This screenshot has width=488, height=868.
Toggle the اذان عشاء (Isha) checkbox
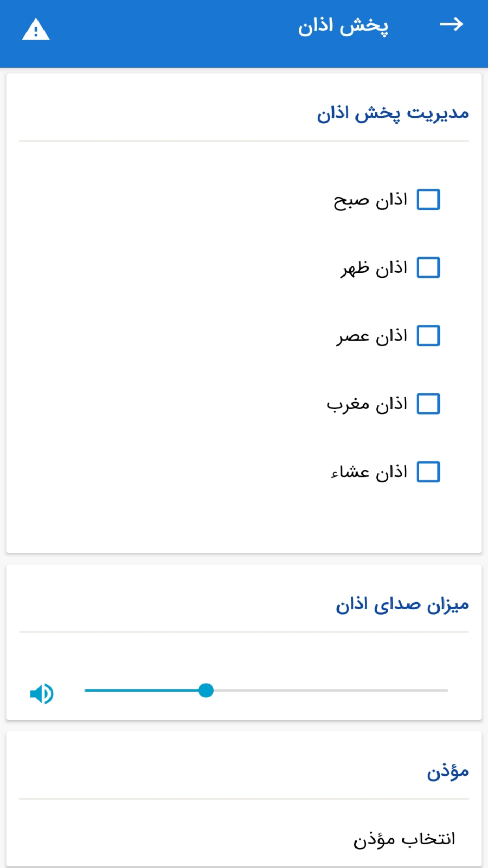click(x=428, y=472)
